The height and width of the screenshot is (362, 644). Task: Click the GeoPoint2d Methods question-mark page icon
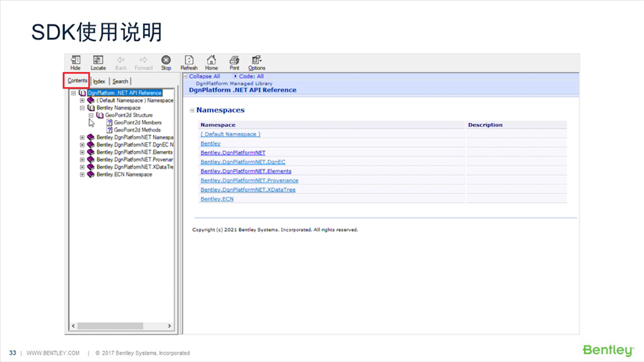point(109,130)
